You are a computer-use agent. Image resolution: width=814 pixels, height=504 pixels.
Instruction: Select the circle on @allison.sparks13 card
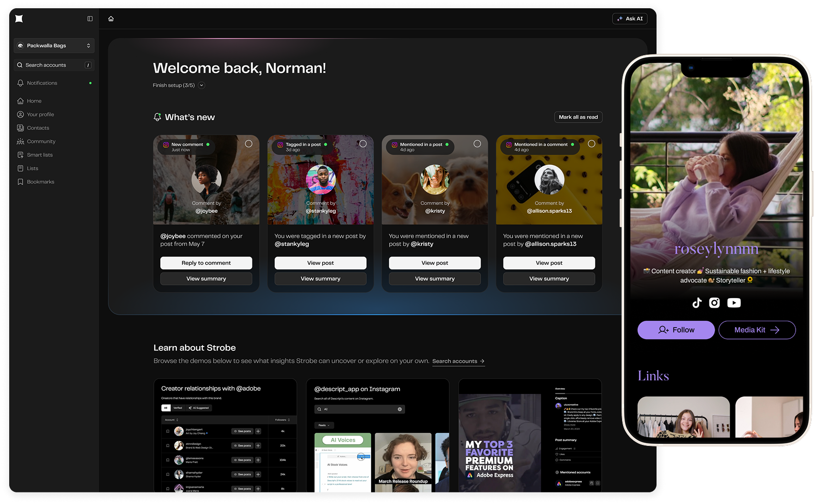pos(592,144)
